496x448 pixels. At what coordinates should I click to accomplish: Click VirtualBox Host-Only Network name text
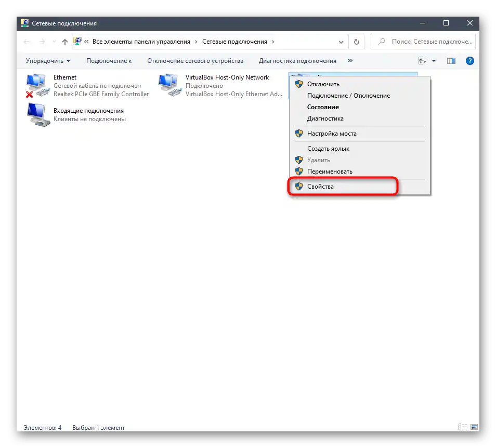227,77
